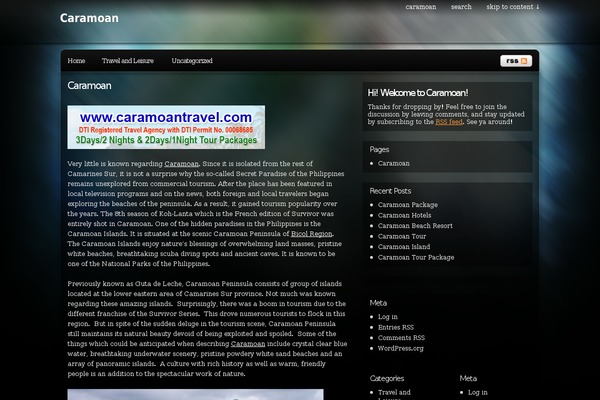Click the caramoan link in top header
Image resolution: width=600 pixels, height=400 pixels.
(421, 7)
